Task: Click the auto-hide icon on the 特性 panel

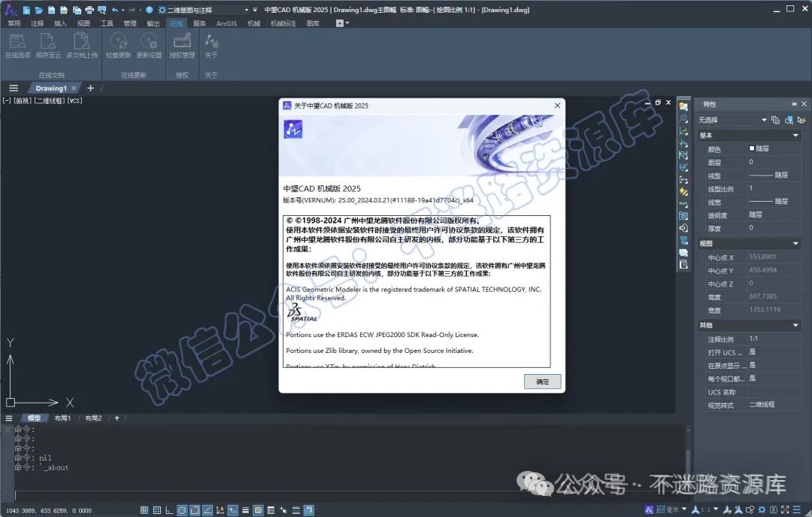Action: click(x=794, y=105)
